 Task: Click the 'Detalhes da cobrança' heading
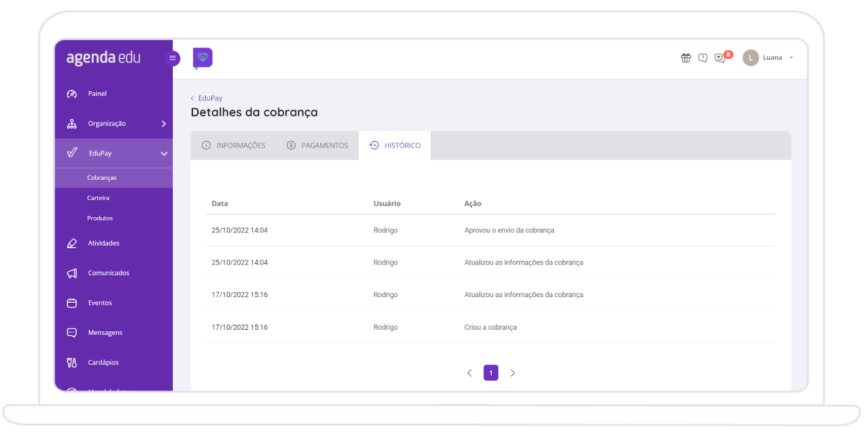point(254,112)
